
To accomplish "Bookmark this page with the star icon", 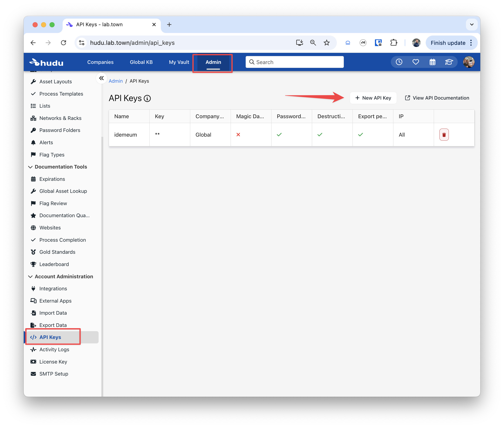I will click(x=326, y=43).
